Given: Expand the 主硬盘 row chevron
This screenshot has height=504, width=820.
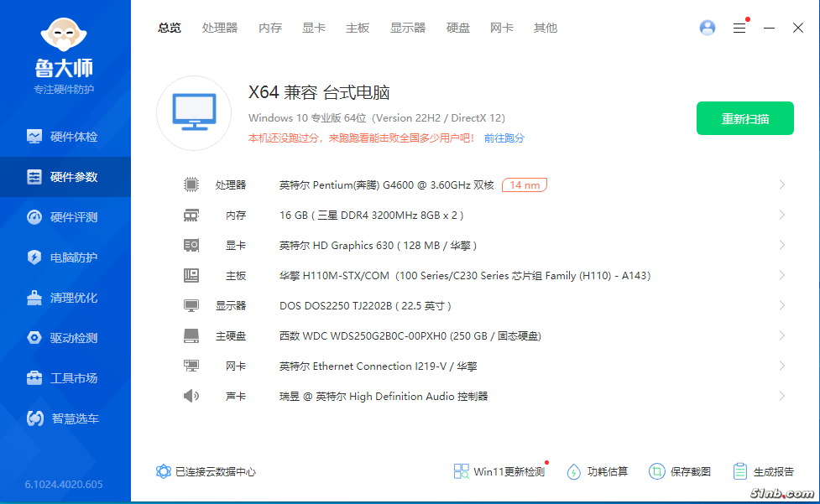Looking at the screenshot, I should (x=782, y=335).
